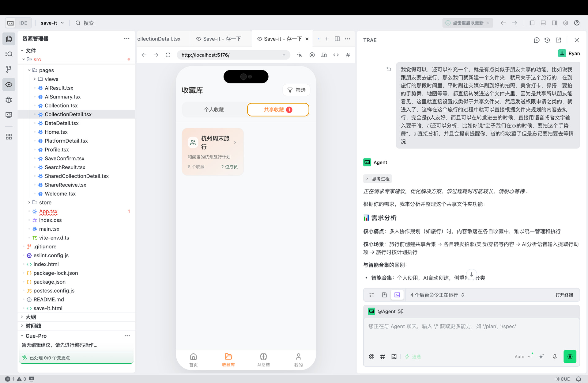The height and width of the screenshot is (383, 588).
Task: Click the 筛选 filter button
Action: (x=296, y=90)
